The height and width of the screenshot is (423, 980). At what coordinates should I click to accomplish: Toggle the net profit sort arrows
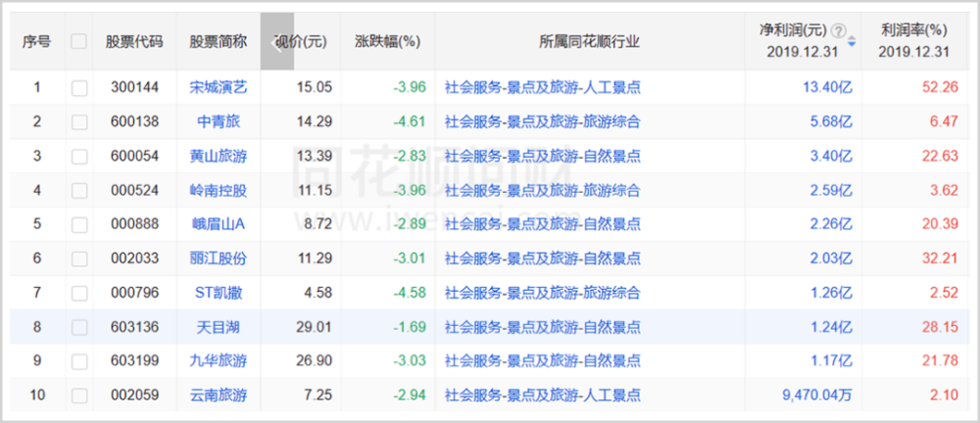click(852, 41)
